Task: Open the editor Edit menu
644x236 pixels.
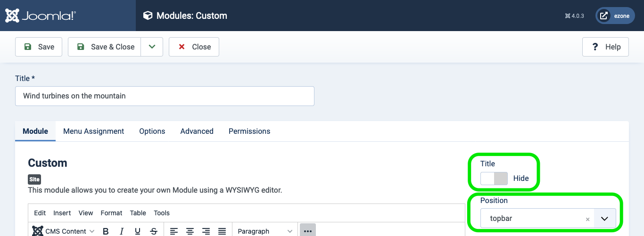Action: tap(40, 213)
